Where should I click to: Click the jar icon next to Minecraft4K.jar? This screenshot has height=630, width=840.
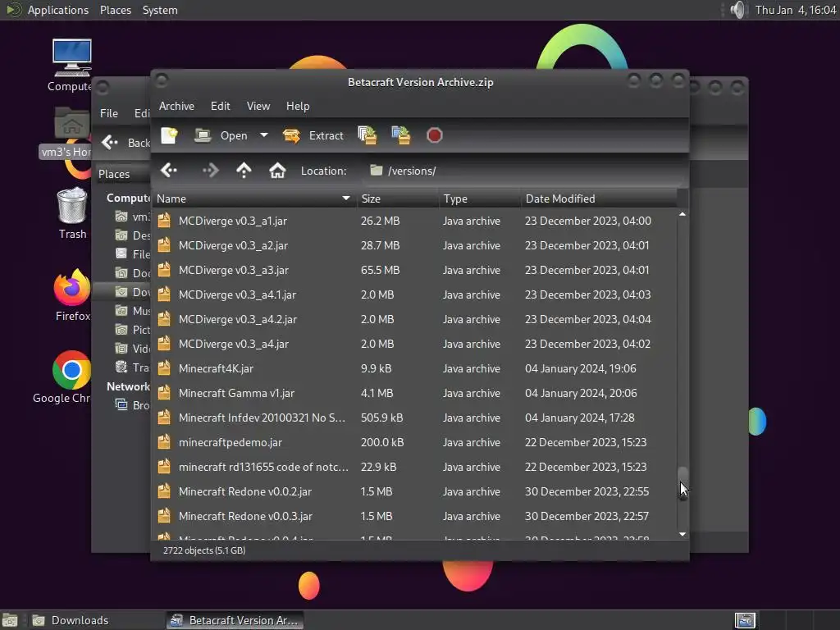pos(164,368)
